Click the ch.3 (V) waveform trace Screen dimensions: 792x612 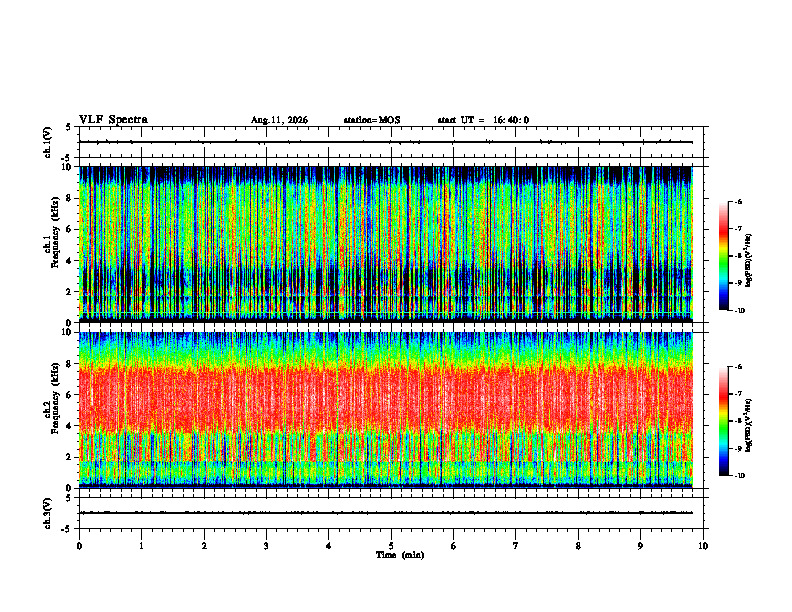point(385,513)
